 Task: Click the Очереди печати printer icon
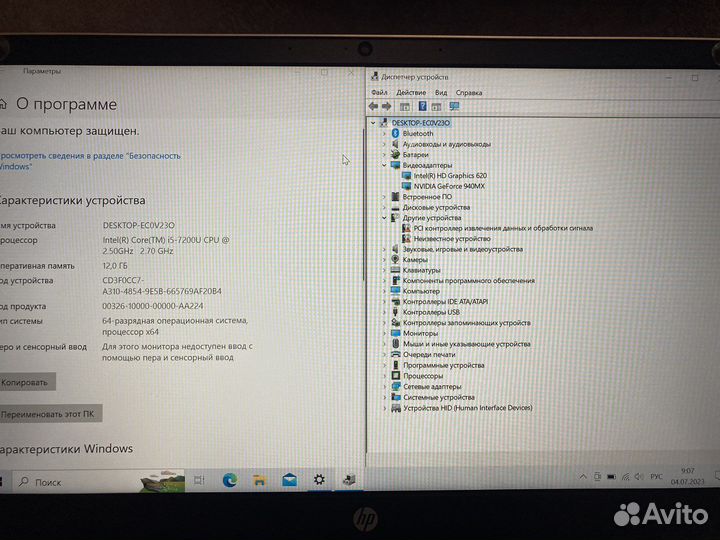click(395, 354)
